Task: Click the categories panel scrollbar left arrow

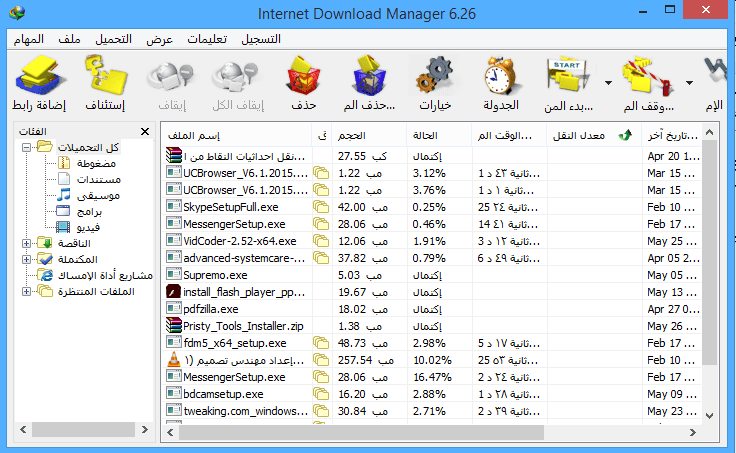Action: 23,429
